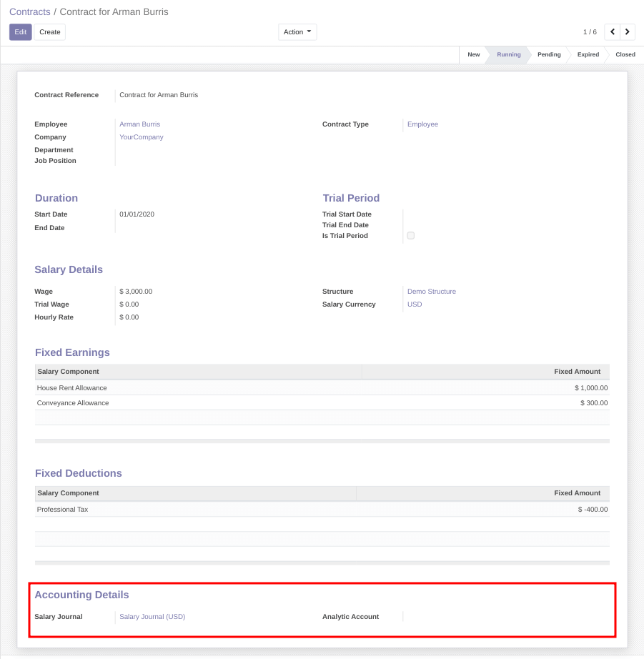Click the Edit button
The image size is (644, 659).
[x=20, y=31]
